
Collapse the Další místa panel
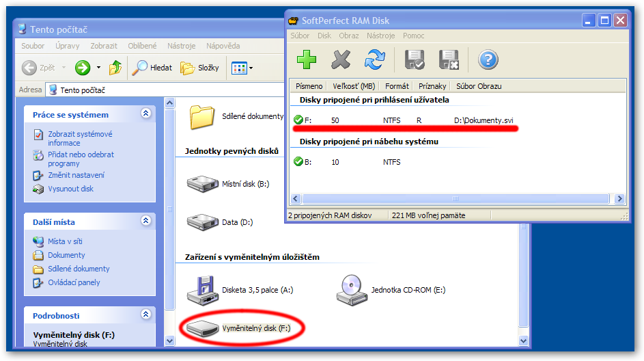[145, 221]
